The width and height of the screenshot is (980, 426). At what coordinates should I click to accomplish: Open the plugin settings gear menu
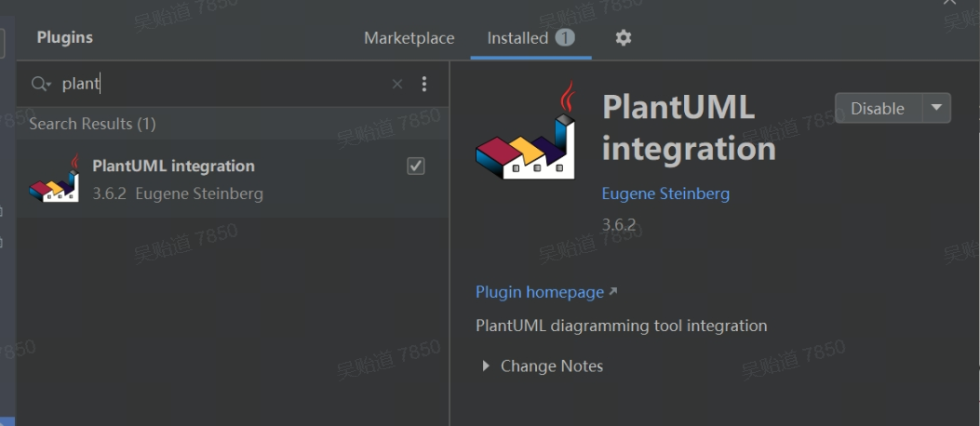pyautogui.click(x=624, y=38)
